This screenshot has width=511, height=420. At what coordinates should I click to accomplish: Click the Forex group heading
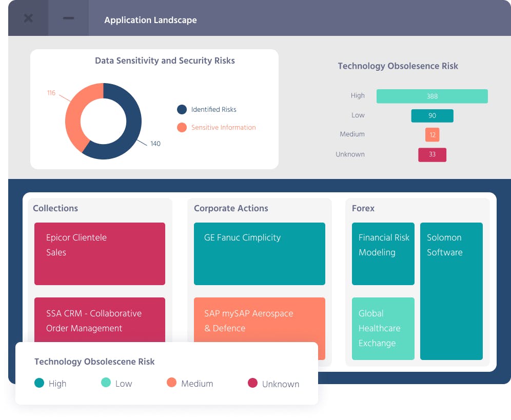(x=363, y=208)
